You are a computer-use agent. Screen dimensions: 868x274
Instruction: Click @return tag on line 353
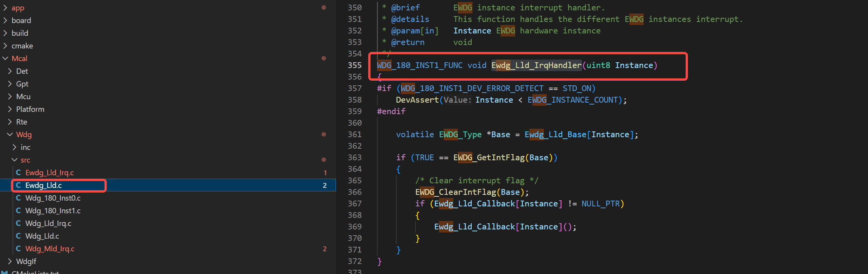407,42
